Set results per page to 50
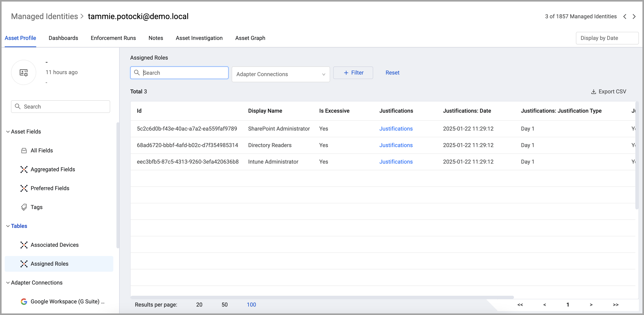The width and height of the screenshot is (644, 315). 224,305
